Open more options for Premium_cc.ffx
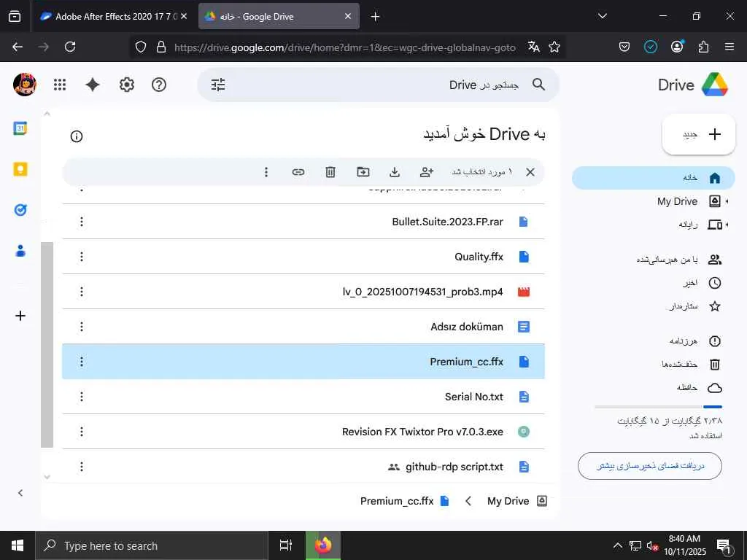Image resolution: width=747 pixels, height=560 pixels. pos(82,362)
